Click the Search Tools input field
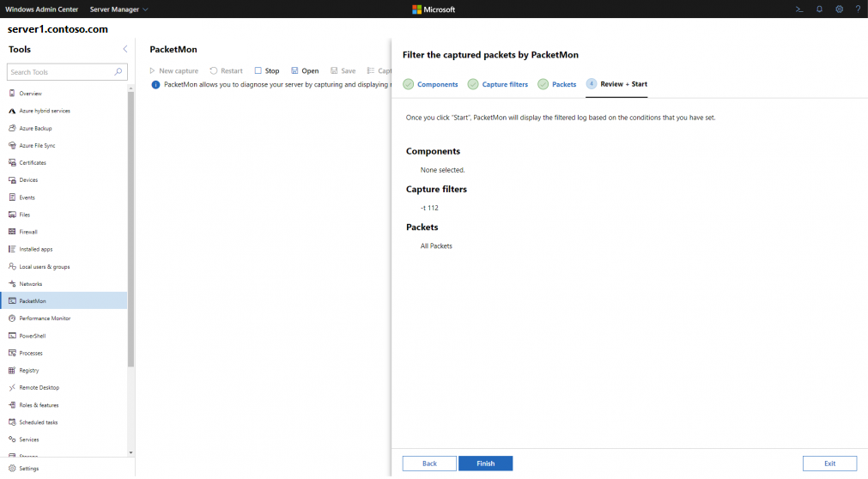 click(x=67, y=72)
